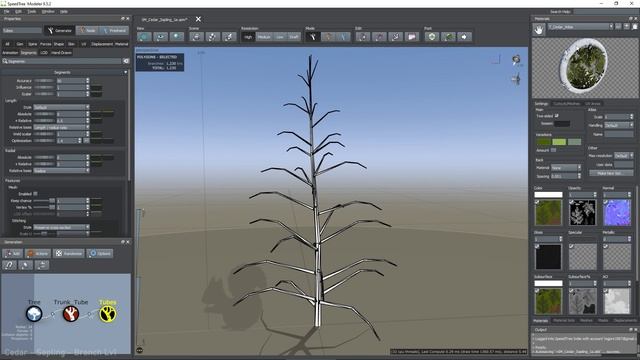The width and height of the screenshot is (640, 360).
Task: Open the Max resolution dropdown
Action: click(623, 156)
